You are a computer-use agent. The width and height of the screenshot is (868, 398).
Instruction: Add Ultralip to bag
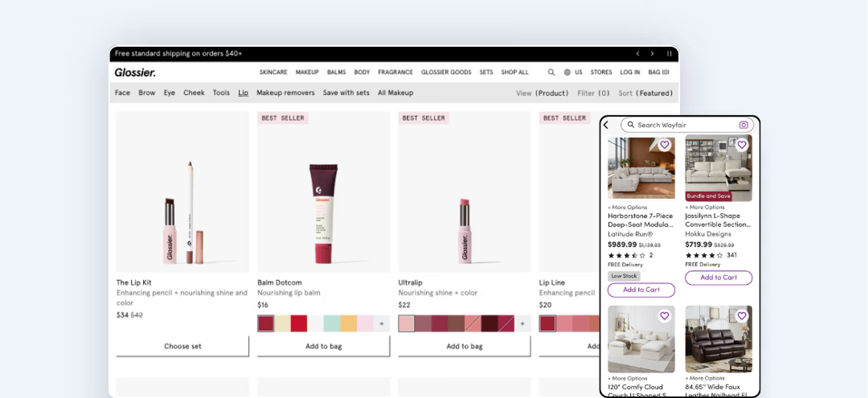[x=464, y=346]
